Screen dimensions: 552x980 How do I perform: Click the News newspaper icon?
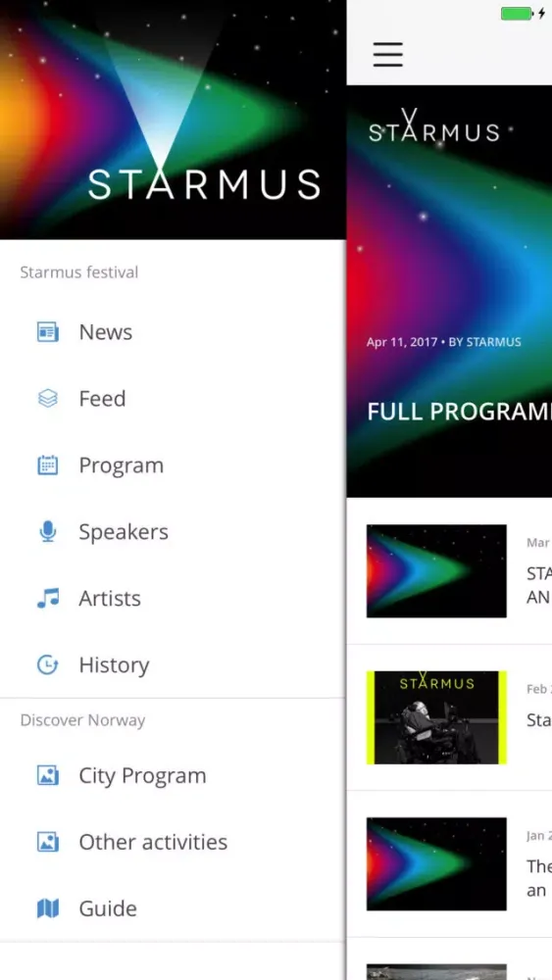(x=47, y=332)
